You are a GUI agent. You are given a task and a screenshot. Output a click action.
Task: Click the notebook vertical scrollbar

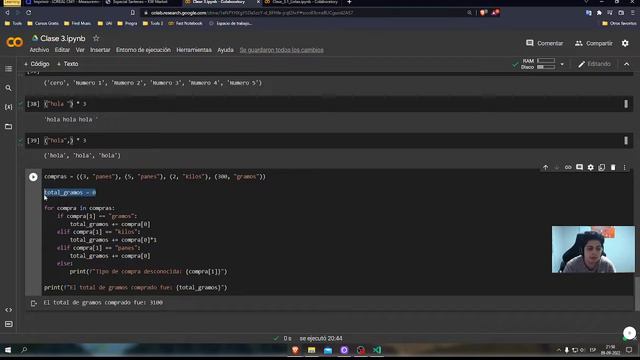coord(637,293)
